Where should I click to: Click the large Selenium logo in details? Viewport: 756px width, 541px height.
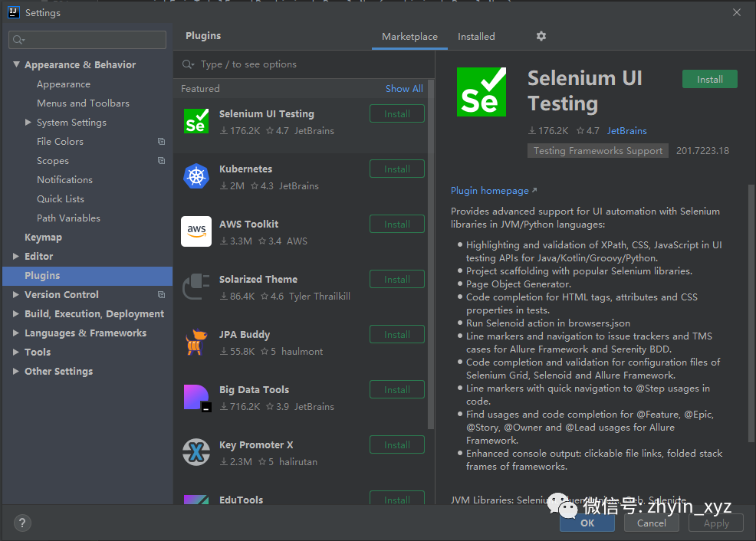coord(482,92)
